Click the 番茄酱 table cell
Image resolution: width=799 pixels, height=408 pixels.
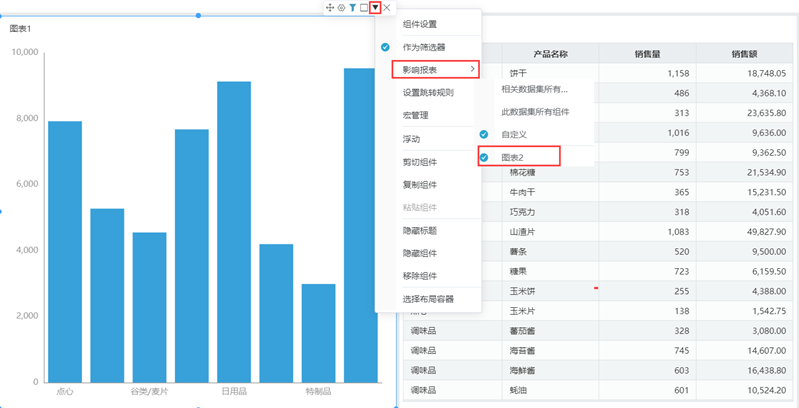[550, 331]
